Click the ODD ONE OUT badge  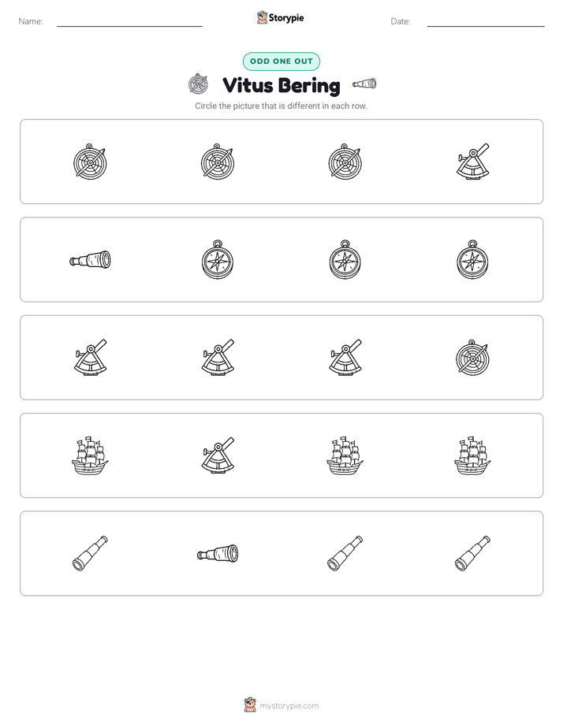[x=281, y=61]
